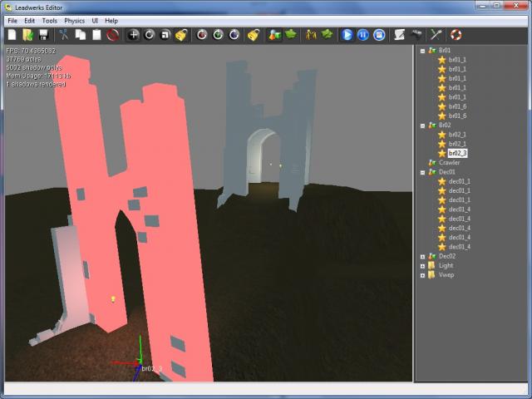Select the highlighted br02_3 tree item
This screenshot has height=399, width=532.
458,153
